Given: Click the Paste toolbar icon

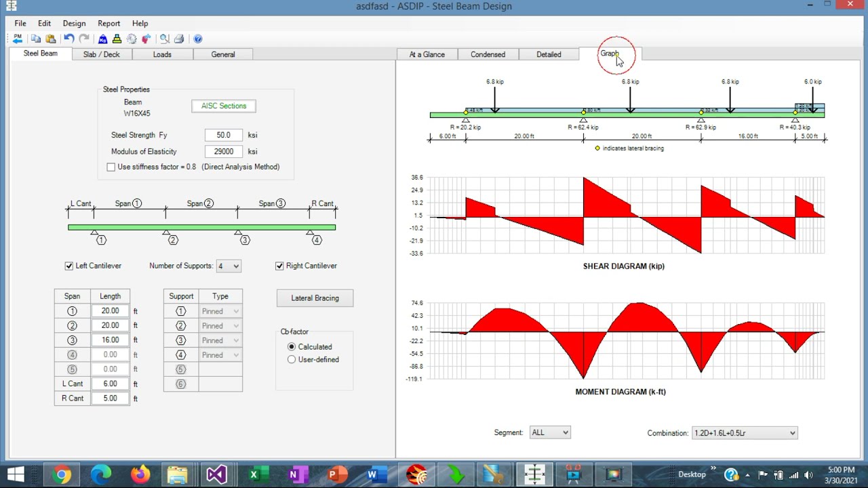Looking at the screenshot, I should click(x=50, y=39).
